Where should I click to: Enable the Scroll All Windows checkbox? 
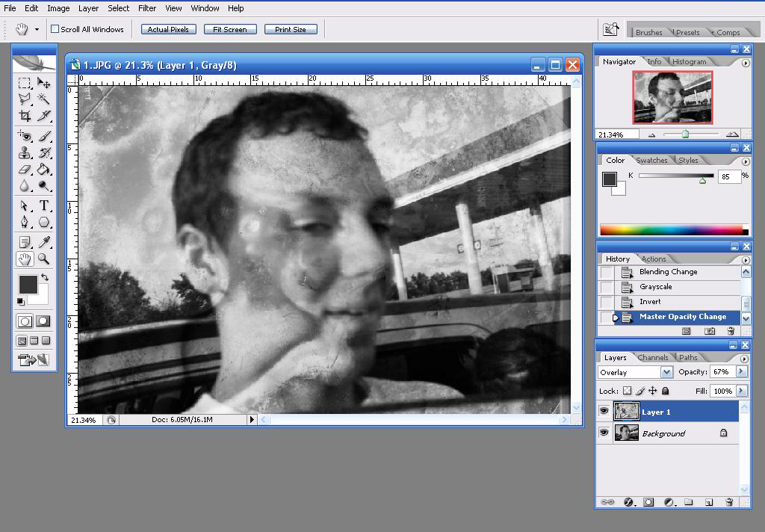[56, 29]
